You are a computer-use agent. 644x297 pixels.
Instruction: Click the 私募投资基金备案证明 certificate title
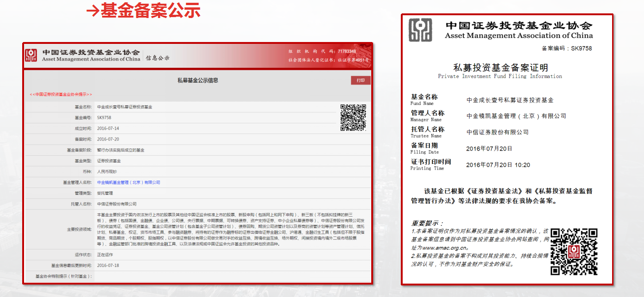[501, 67]
